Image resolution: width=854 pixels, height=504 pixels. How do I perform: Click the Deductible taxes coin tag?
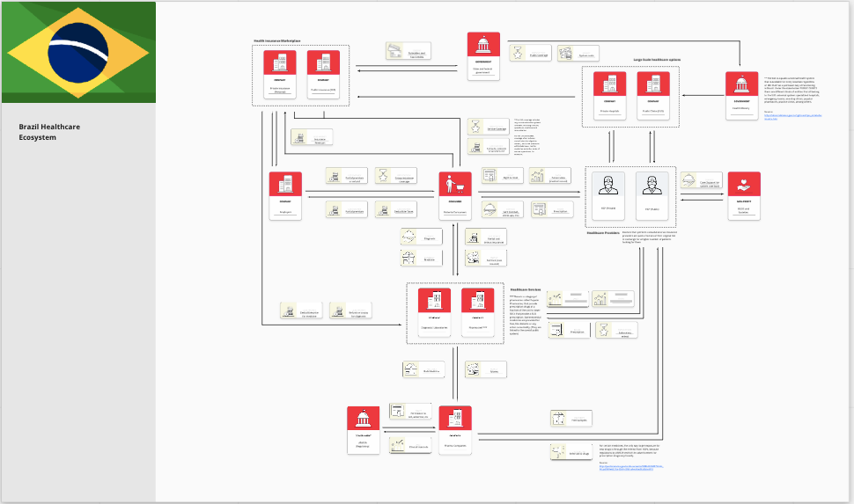click(x=396, y=209)
